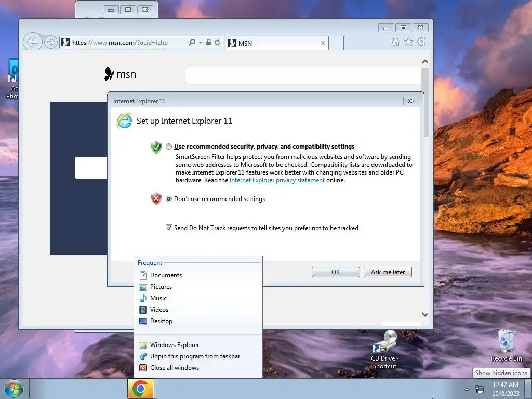Select Don't use recommended settings radio
This screenshot has width=532, height=399.
[169, 199]
